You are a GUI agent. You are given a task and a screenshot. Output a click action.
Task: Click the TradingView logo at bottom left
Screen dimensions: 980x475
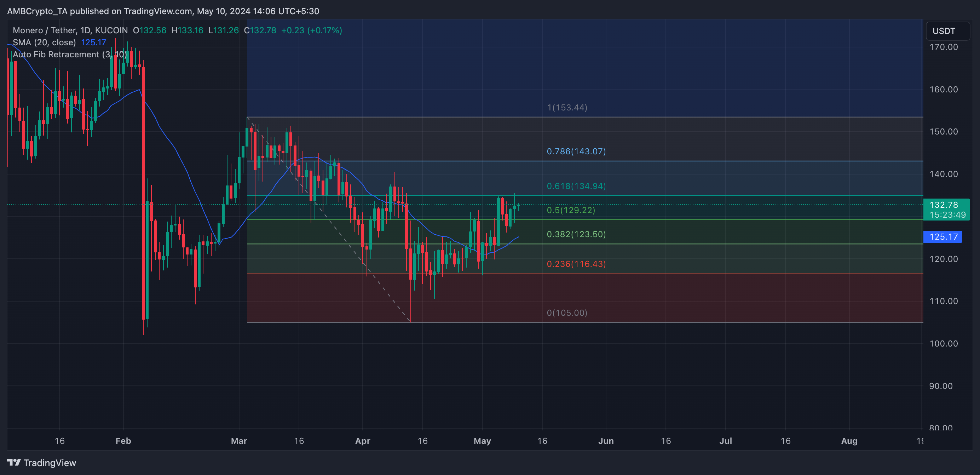41,463
